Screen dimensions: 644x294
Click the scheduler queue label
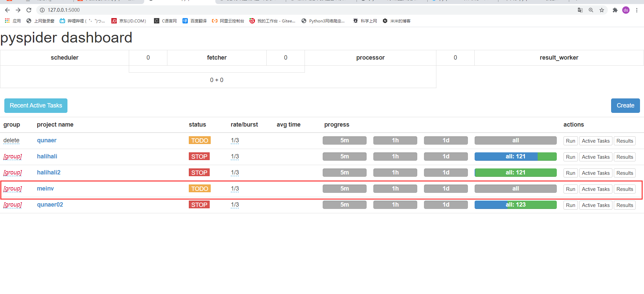(x=64, y=58)
